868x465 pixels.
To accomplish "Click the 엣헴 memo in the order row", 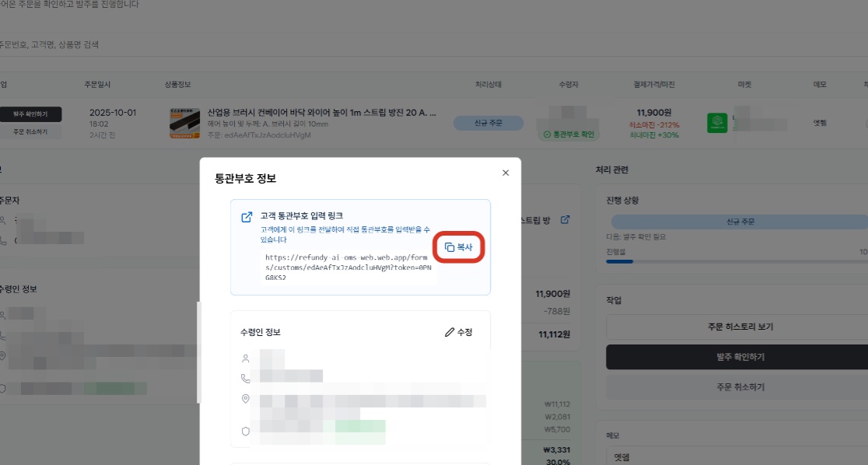I will coord(820,123).
